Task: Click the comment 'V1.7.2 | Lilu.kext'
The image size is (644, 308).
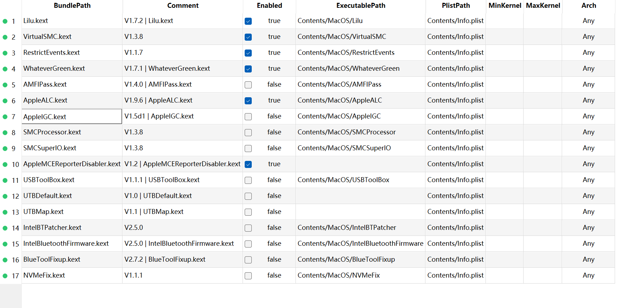Action: click(183, 21)
